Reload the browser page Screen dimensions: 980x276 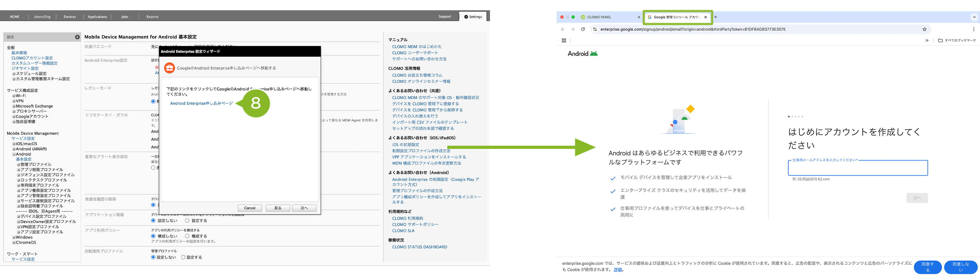tap(583, 29)
